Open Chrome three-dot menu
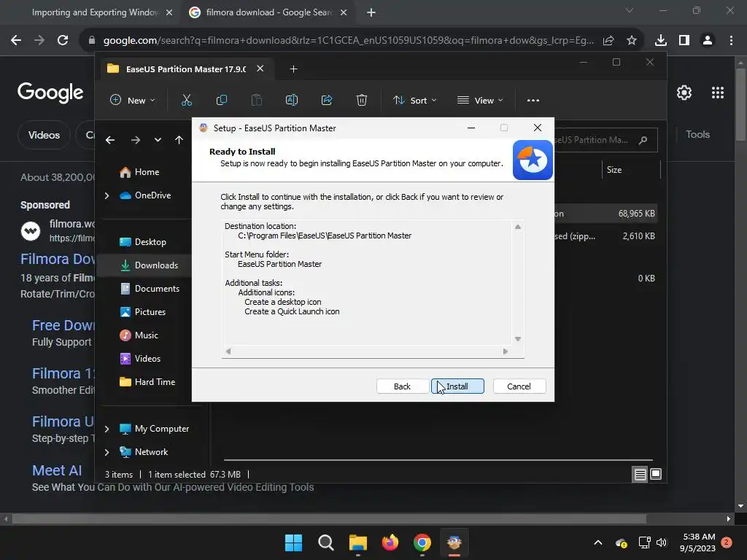Screen dimensions: 747x560 731,41
